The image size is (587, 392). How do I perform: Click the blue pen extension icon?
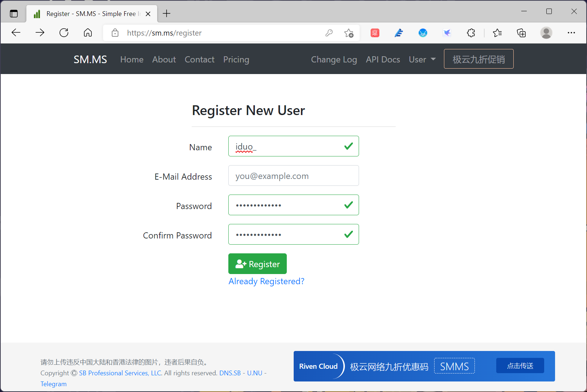[399, 33]
